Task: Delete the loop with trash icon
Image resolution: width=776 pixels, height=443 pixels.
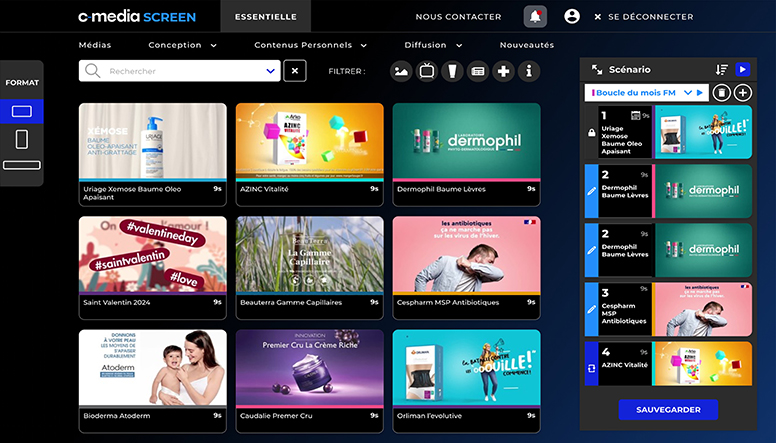Action: pyautogui.click(x=722, y=93)
